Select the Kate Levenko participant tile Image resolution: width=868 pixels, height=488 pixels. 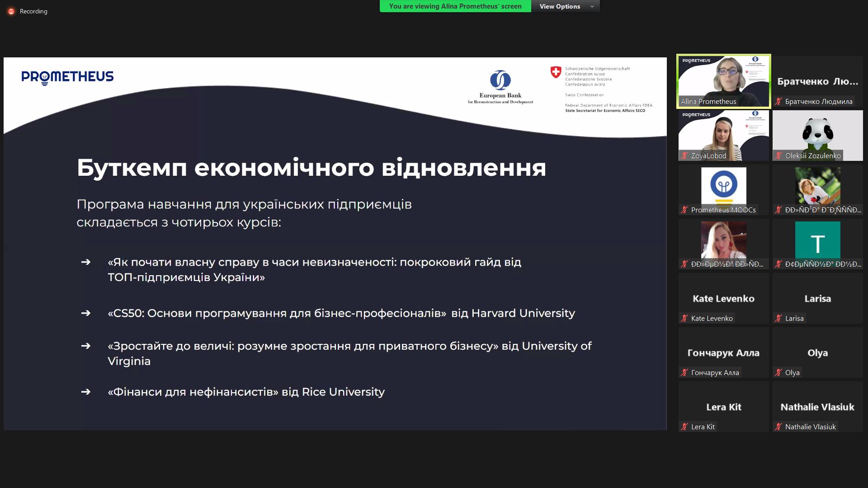pos(723,298)
